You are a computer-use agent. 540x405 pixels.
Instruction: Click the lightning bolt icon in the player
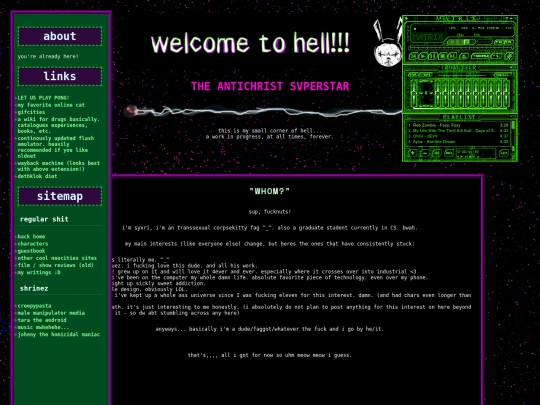click(x=509, y=56)
